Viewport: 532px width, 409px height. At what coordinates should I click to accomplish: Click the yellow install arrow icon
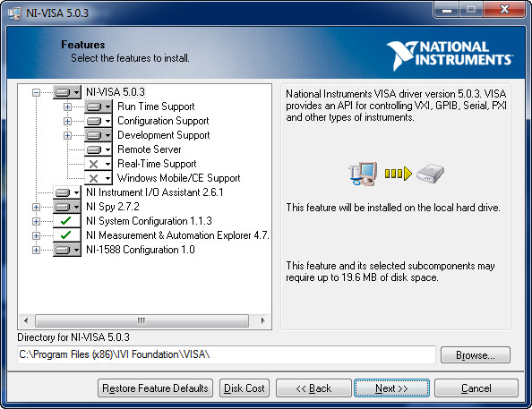tap(399, 174)
